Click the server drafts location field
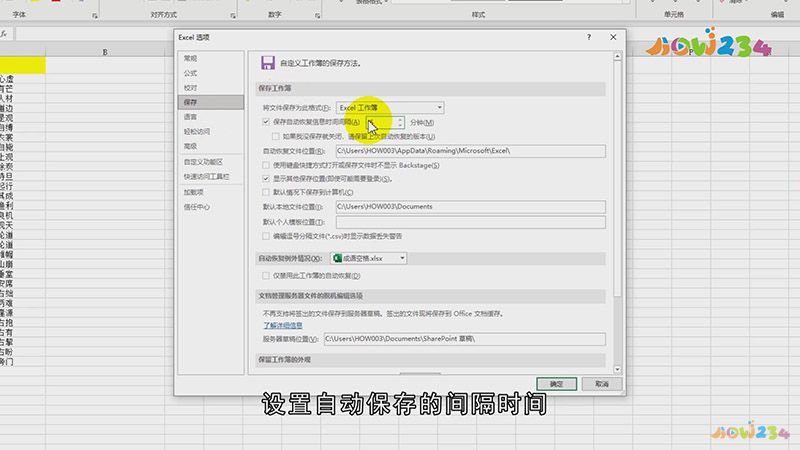 (464, 339)
